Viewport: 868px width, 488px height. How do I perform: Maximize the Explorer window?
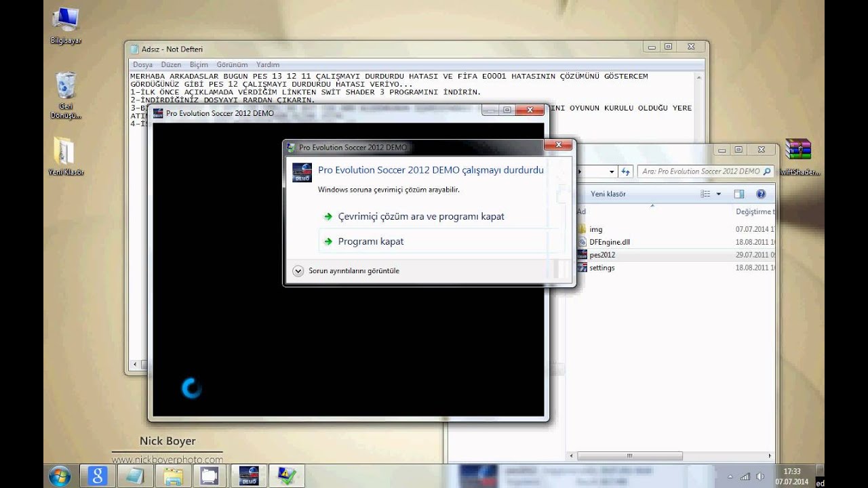coord(738,150)
